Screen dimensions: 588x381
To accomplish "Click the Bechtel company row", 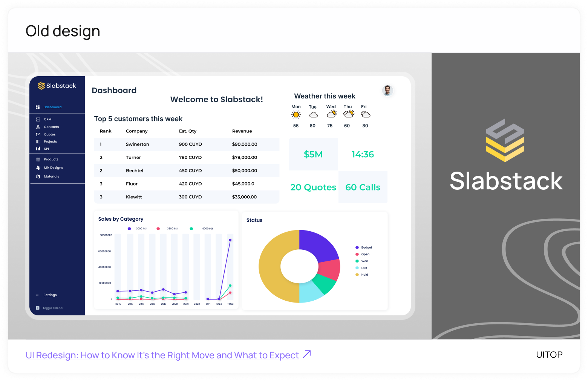I will click(187, 171).
